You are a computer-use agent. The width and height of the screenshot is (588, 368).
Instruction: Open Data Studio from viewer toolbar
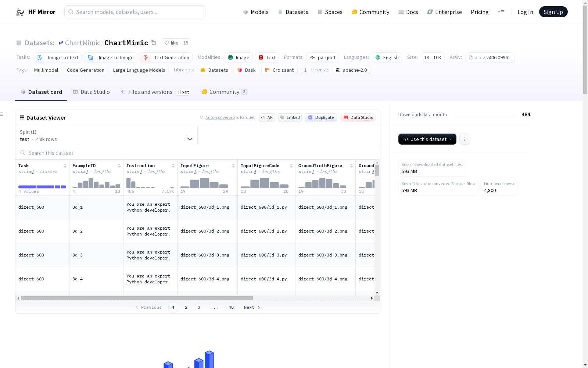pyautogui.click(x=358, y=117)
